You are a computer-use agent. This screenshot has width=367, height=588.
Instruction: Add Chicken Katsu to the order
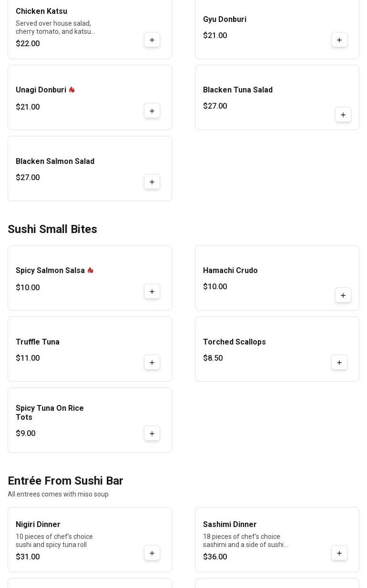[152, 40]
